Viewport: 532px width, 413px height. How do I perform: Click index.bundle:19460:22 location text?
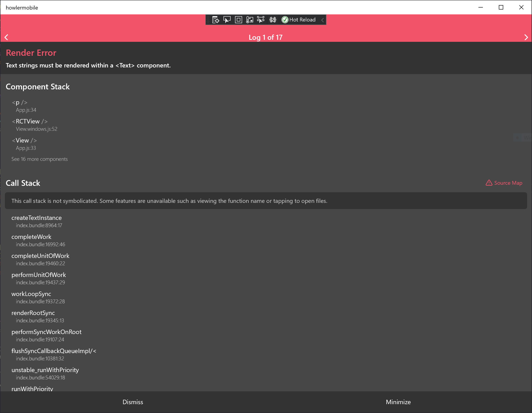[40, 263]
